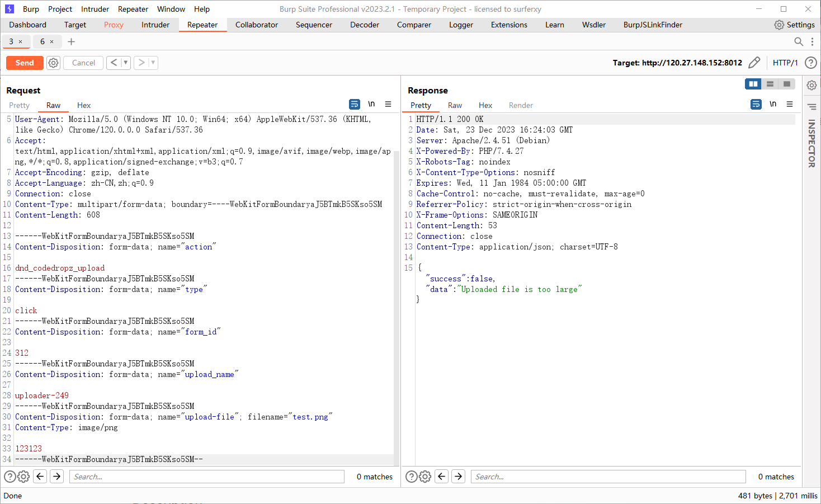Toggle Inspector panel layout icon
The width and height of the screenshot is (821, 504).
pos(811,106)
